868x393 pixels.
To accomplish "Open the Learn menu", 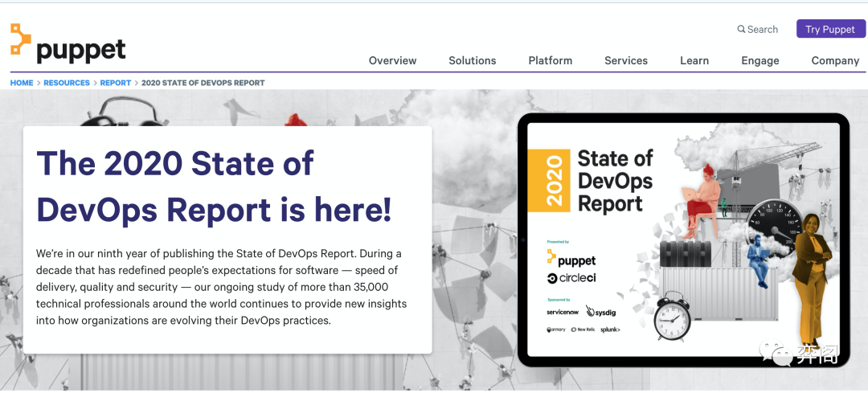I will [x=694, y=60].
